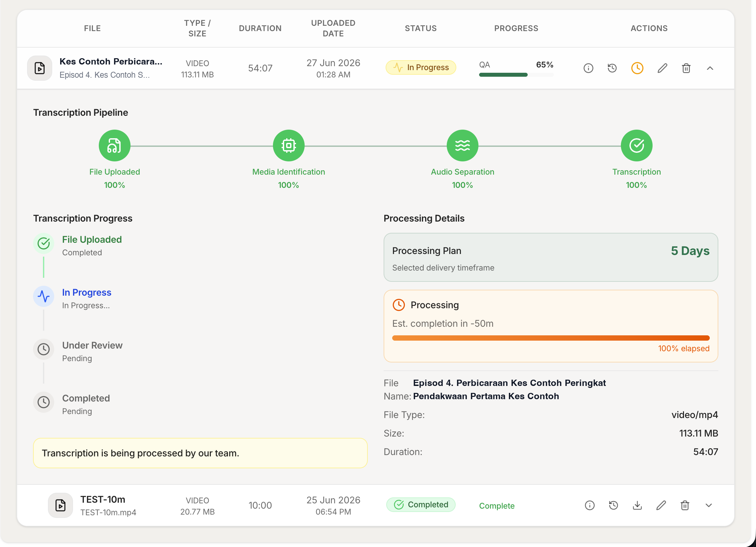Expand the TEST-10m row details
Viewport: 756px width, 547px height.
[709, 505]
